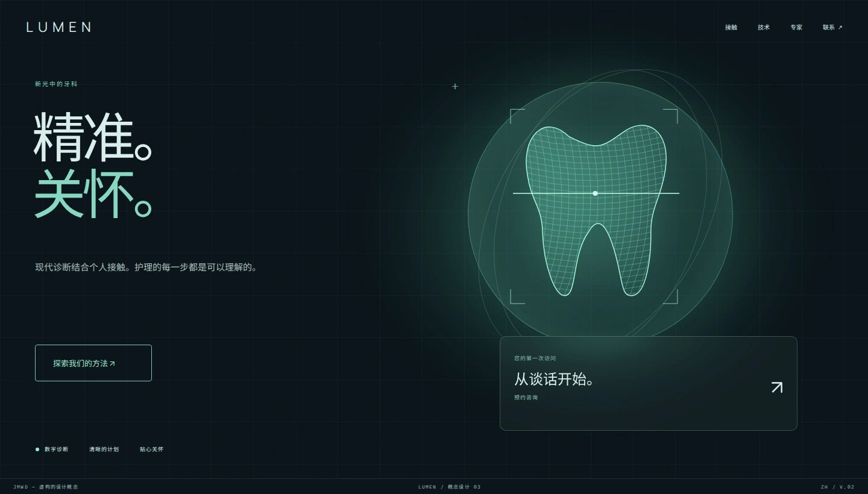Click the 从谈话开始。 card heading
The image size is (868, 494).
point(554,379)
